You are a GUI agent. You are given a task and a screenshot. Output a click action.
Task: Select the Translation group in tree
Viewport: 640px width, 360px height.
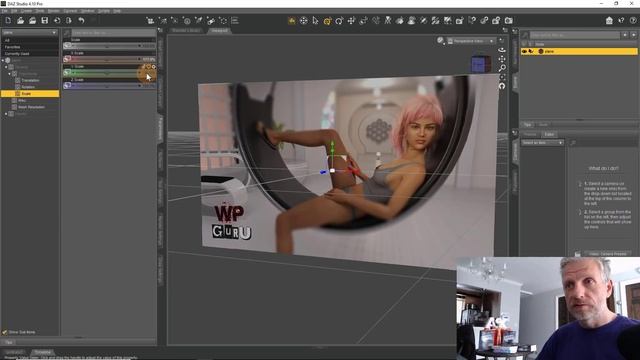31,80
